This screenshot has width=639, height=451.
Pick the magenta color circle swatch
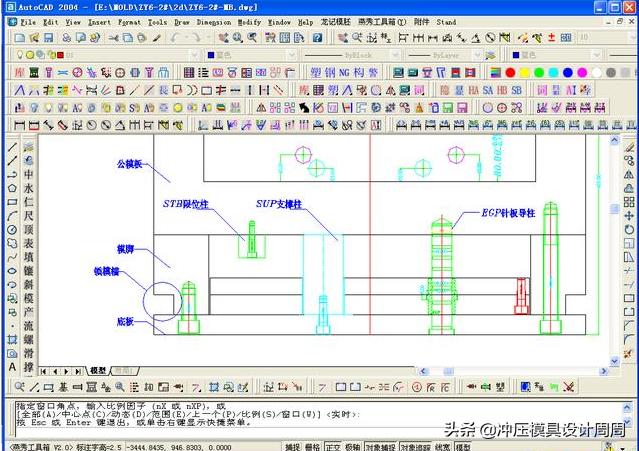582,73
